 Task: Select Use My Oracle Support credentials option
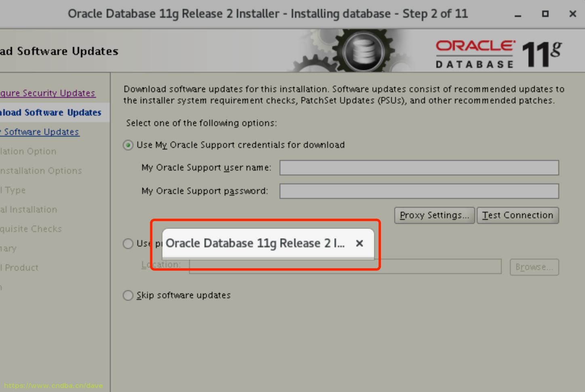pos(128,145)
